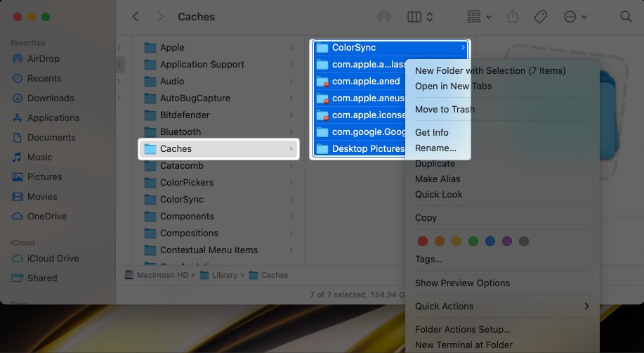The width and height of the screenshot is (644, 353).
Task: Change view with the column view icon
Action: (414, 16)
